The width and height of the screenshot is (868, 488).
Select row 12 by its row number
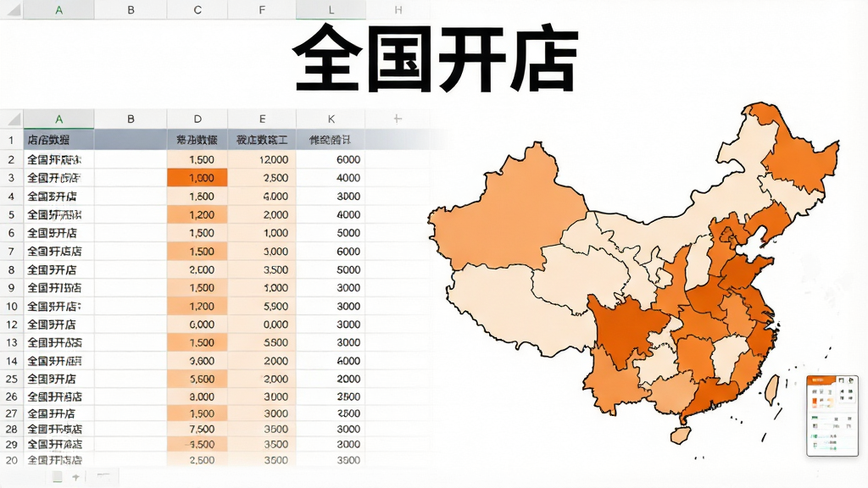tap(11, 324)
